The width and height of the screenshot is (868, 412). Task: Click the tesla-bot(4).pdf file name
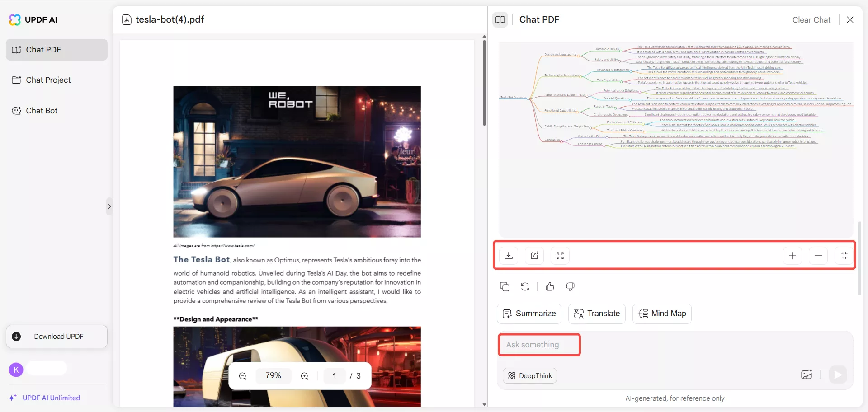click(170, 19)
